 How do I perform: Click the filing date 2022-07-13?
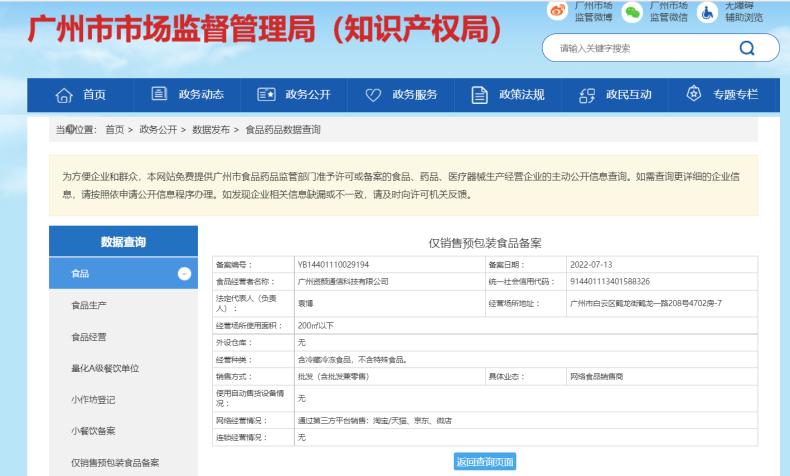pyautogui.click(x=591, y=264)
